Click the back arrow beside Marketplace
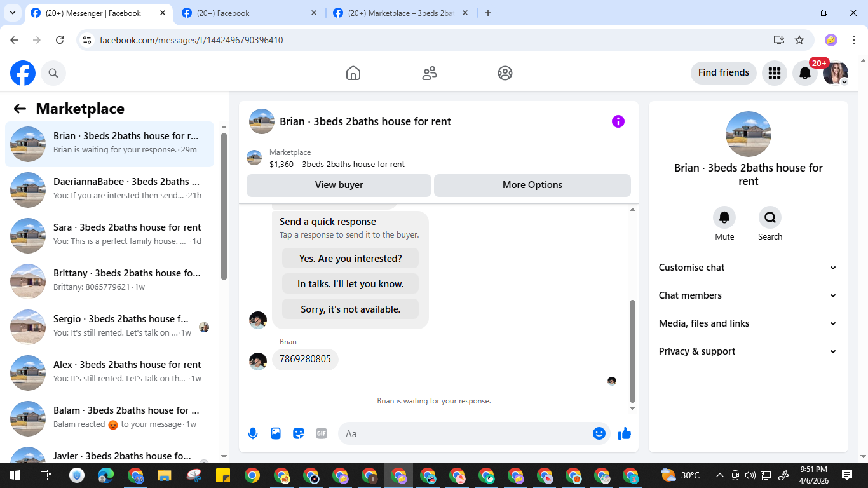The width and height of the screenshot is (868, 488). click(20, 109)
